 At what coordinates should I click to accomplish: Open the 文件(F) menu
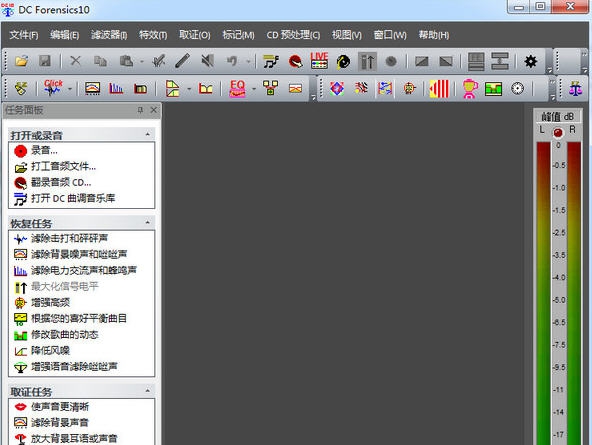[x=24, y=35]
